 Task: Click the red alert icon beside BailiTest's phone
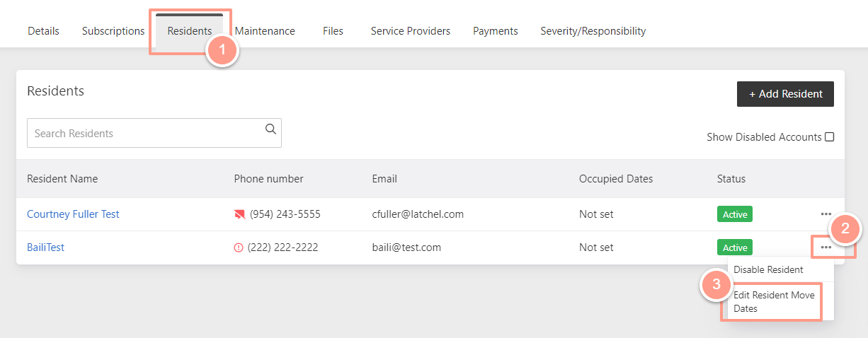pyautogui.click(x=238, y=247)
